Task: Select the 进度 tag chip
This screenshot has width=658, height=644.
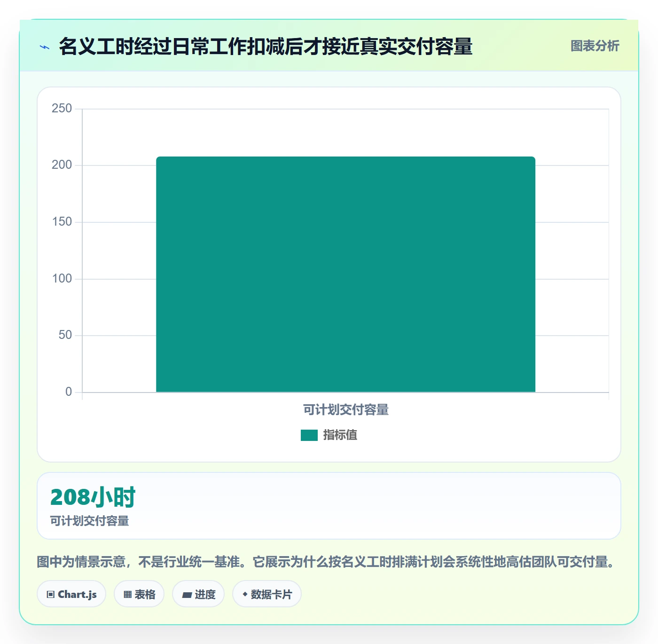Action: (x=198, y=594)
